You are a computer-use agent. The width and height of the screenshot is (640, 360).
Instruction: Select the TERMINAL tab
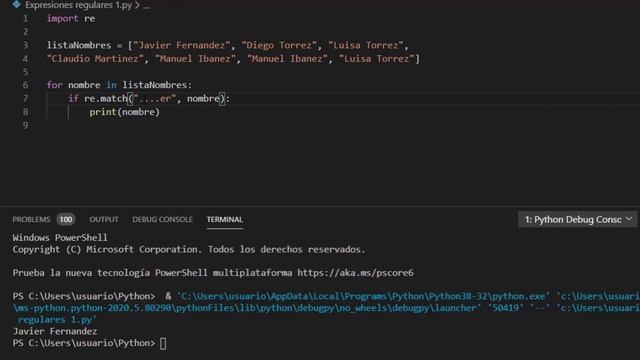pos(224,220)
